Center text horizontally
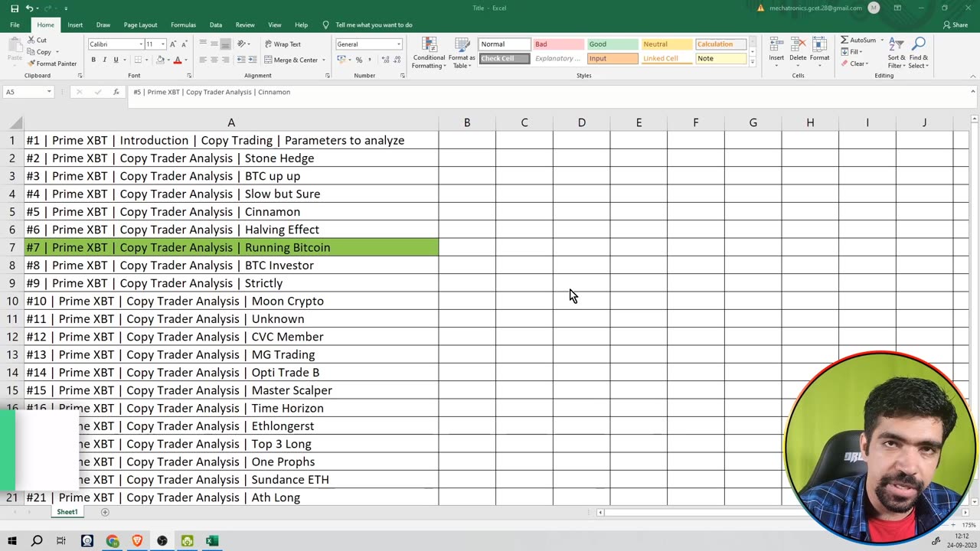Image resolution: width=980 pixels, height=551 pixels. 214,60
